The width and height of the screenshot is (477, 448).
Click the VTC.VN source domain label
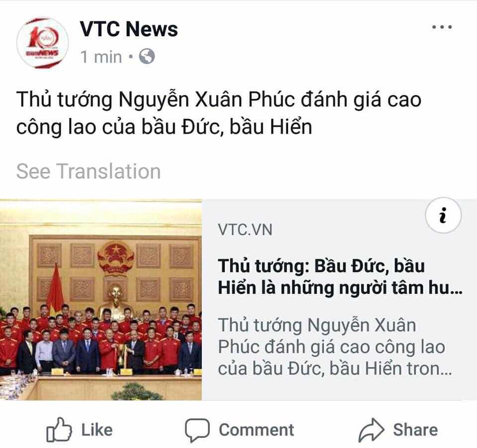245,229
